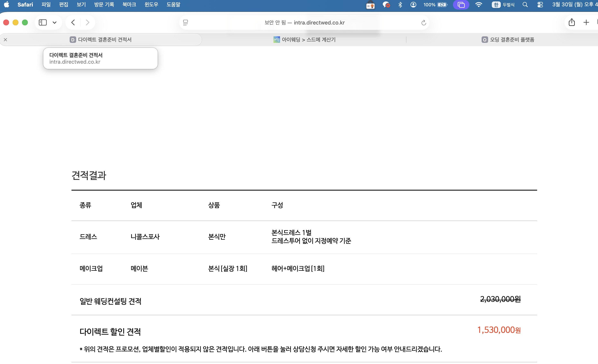
Task: Open the 방문 기록 menu
Action: tap(104, 5)
